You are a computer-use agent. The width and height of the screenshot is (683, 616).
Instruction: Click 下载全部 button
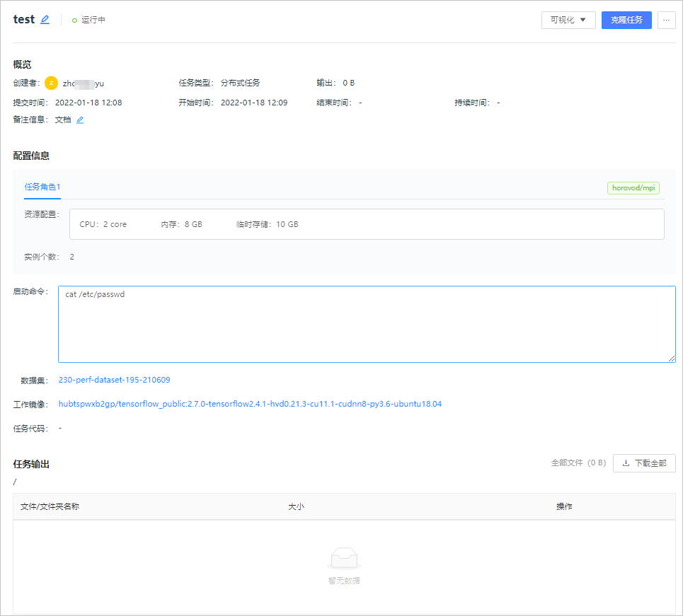click(644, 463)
